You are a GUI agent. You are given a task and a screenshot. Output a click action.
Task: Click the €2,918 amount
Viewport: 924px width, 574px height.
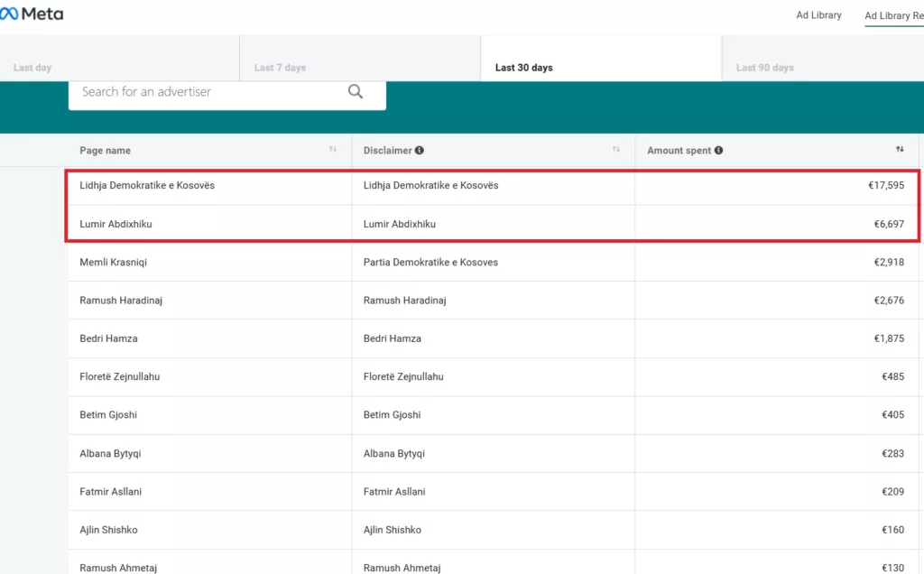pos(889,263)
